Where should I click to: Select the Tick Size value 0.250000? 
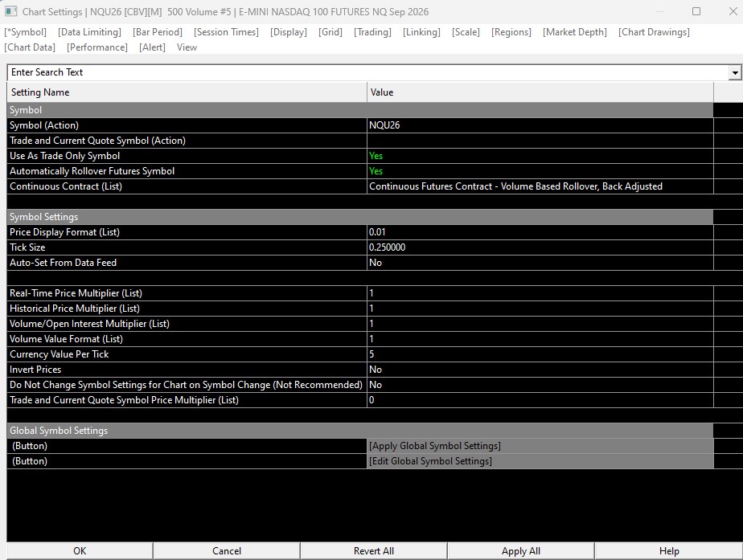click(x=540, y=247)
